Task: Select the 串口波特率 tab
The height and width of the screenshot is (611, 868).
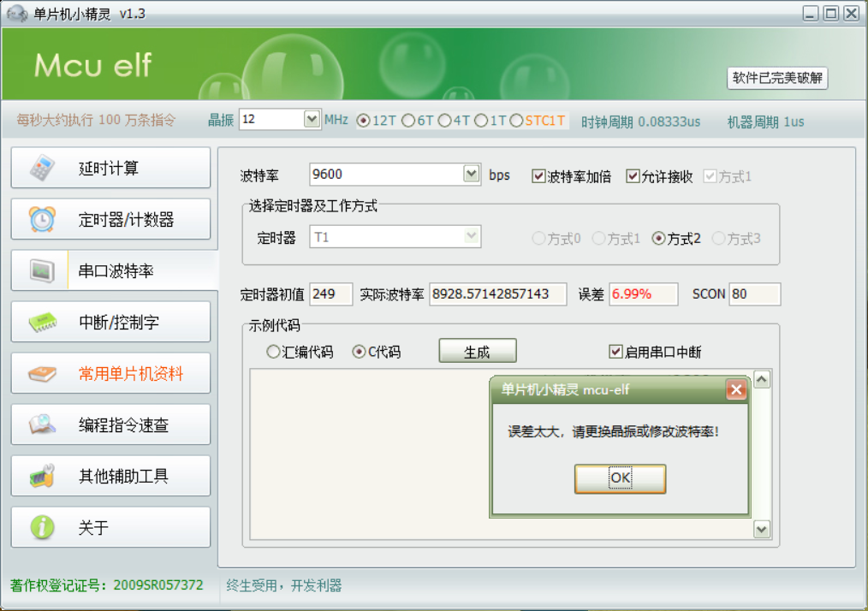Action: [x=115, y=270]
